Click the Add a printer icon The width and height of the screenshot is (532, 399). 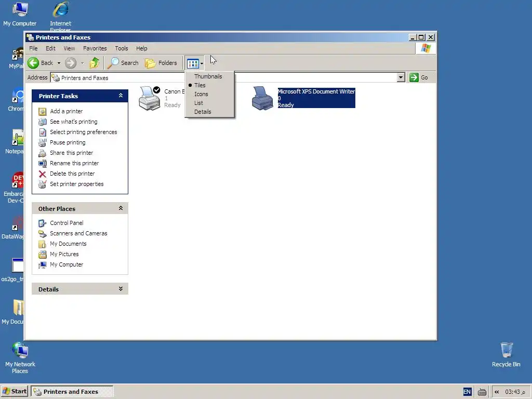43,111
